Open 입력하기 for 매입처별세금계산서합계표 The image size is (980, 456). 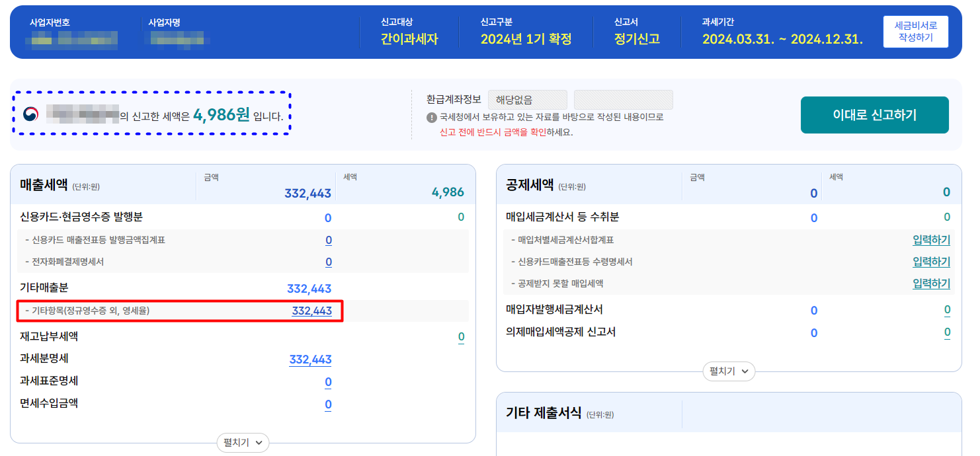click(930, 240)
